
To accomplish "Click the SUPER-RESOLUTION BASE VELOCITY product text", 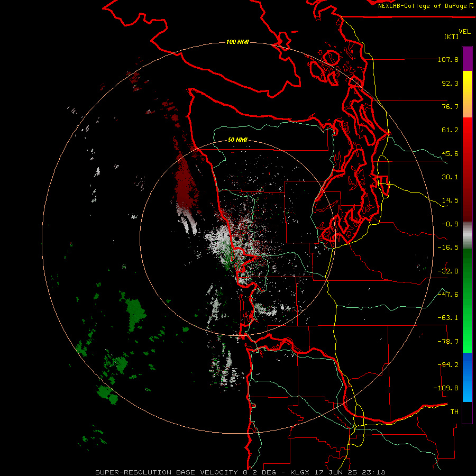I will coord(167,472).
